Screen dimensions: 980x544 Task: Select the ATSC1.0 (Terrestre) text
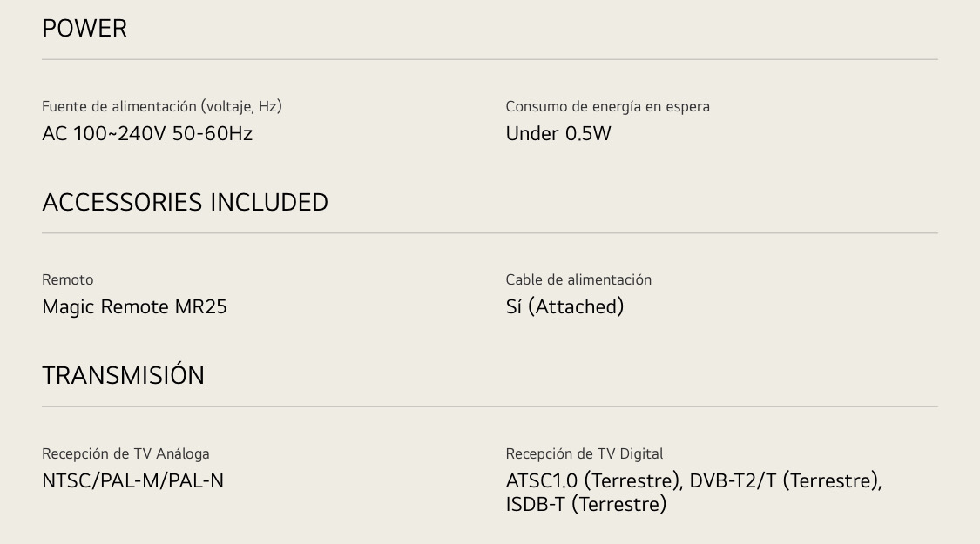point(592,481)
